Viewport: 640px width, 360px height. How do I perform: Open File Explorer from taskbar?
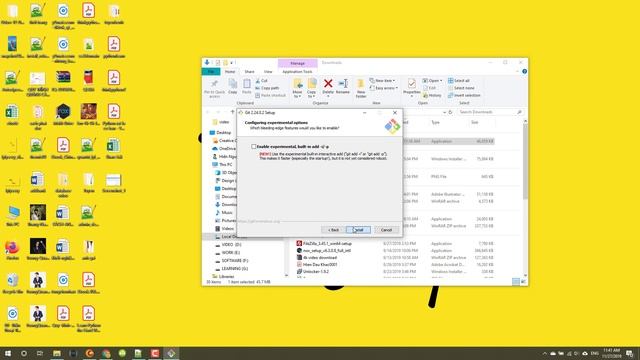tap(57, 353)
